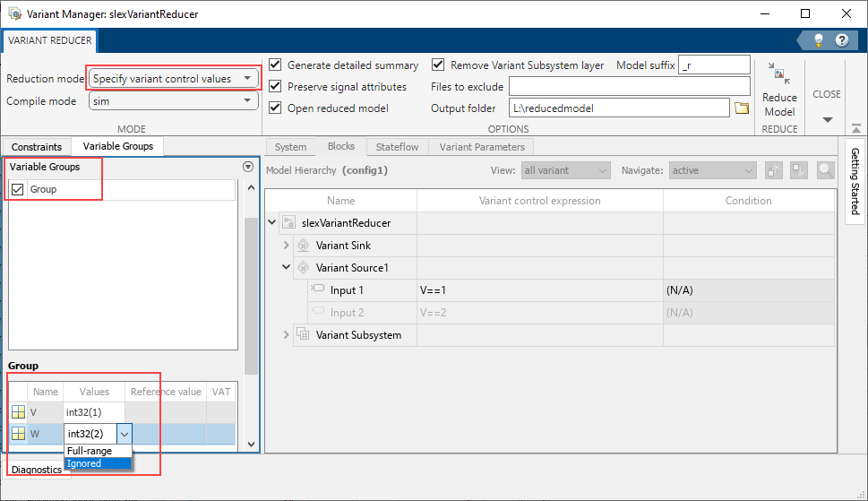Click the Reduce Model icon
This screenshot has width=868, height=501.
pyautogui.click(x=778, y=77)
